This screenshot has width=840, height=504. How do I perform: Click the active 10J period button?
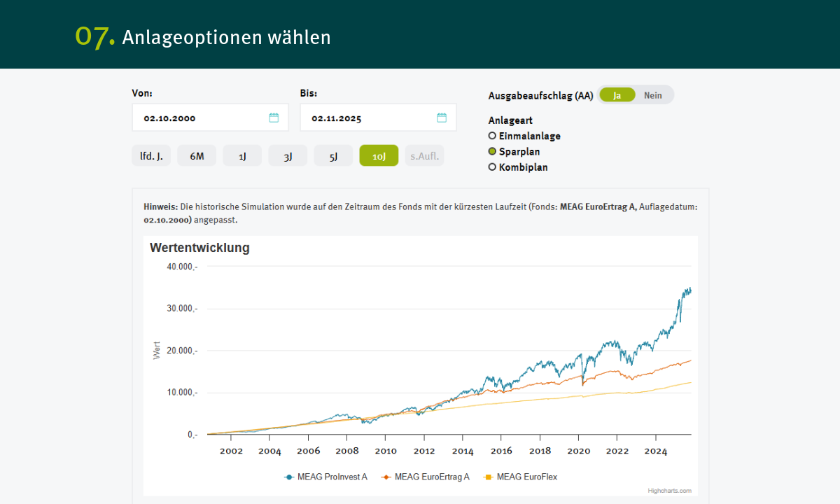tap(379, 156)
